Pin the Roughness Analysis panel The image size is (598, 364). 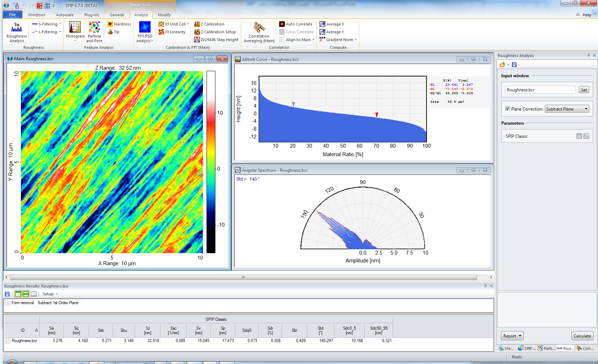coord(589,55)
